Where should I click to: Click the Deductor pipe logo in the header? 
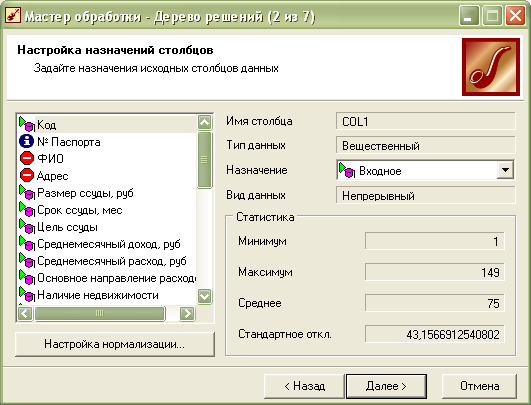[491, 67]
